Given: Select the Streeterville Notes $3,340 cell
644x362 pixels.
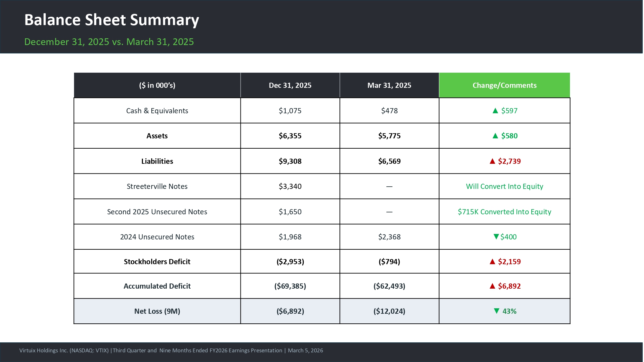Looking at the screenshot, I should point(290,187).
